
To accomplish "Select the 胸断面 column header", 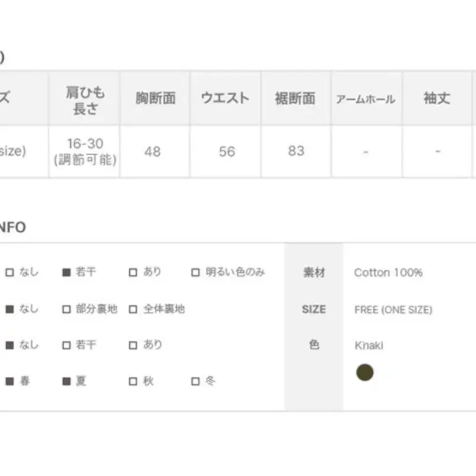I will tap(155, 98).
